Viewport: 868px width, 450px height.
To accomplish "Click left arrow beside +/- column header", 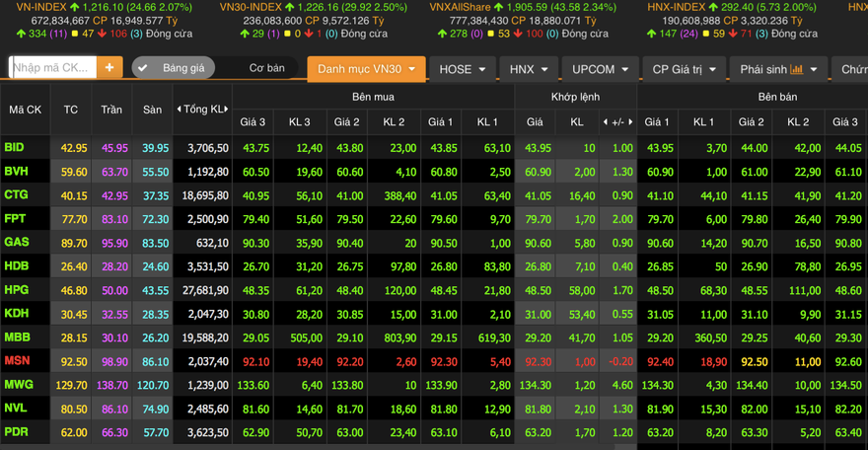I will coord(605,121).
